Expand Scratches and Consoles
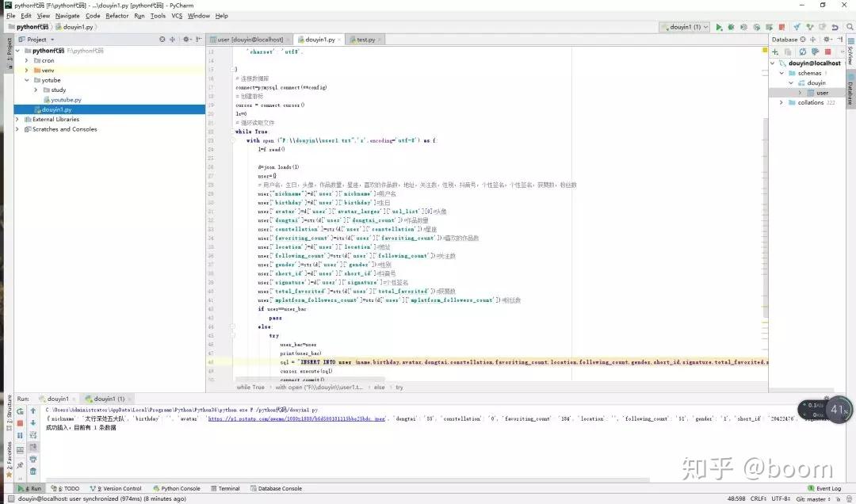Viewport: 856px width, 504px height. pyautogui.click(x=17, y=129)
